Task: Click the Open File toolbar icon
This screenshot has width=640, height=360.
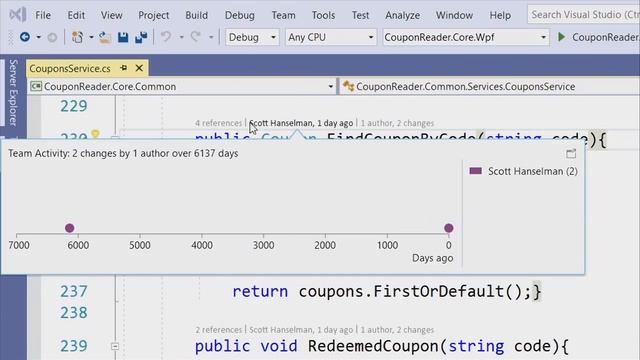Action: coord(105,37)
